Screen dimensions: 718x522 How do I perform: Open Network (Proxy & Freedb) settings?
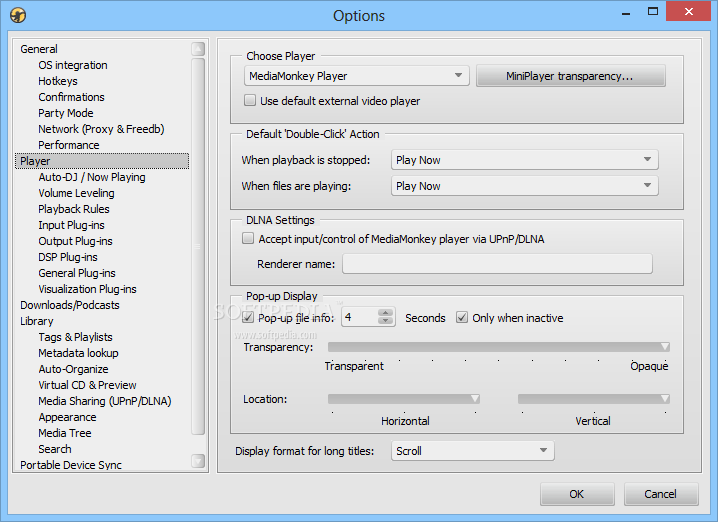(x=101, y=129)
